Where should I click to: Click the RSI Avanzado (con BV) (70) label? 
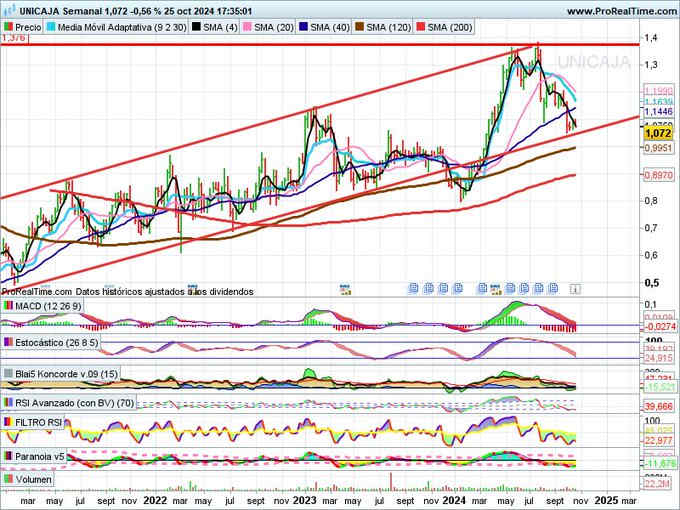click(x=75, y=403)
